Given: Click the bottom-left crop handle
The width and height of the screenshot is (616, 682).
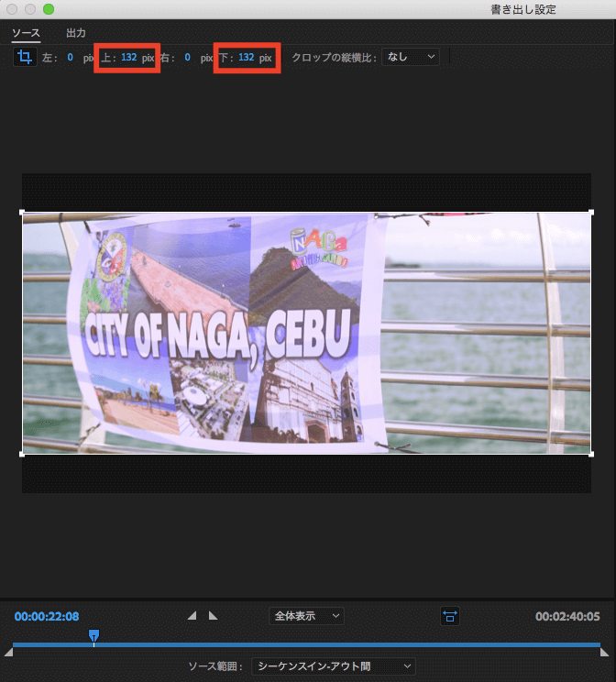Looking at the screenshot, I should click(22, 454).
